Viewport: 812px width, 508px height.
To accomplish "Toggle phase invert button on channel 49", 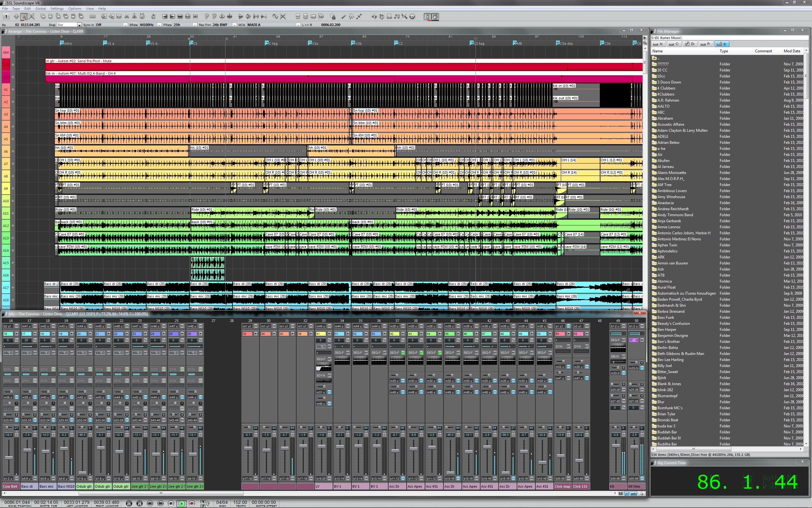I will click(x=624, y=407).
